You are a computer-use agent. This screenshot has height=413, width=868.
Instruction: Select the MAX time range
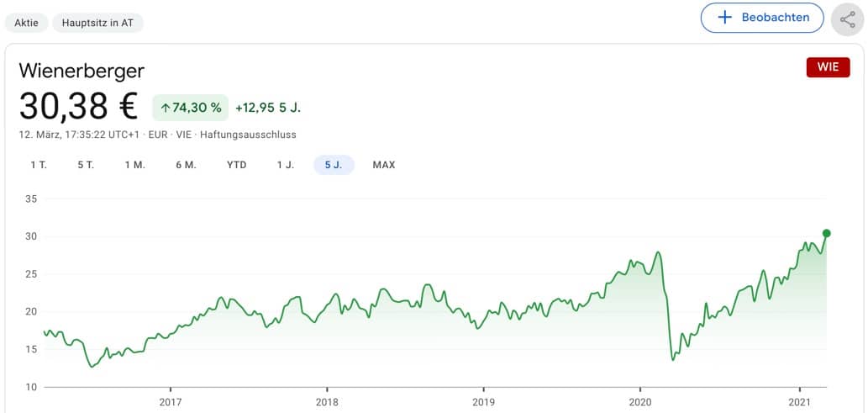point(384,165)
